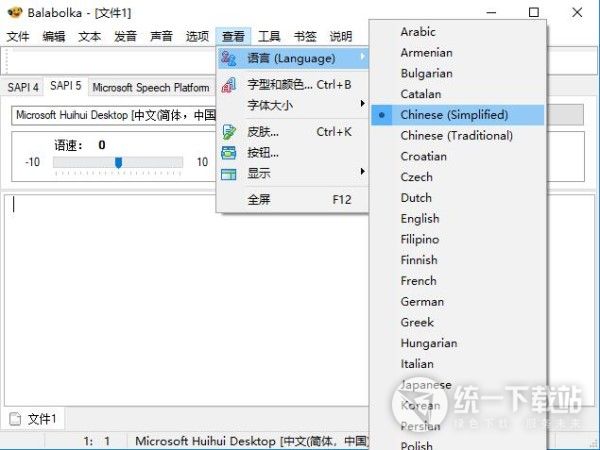Image resolution: width=600 pixels, height=450 pixels.
Task: Expand the 字体大小 submenu arrow
Action: point(362,104)
